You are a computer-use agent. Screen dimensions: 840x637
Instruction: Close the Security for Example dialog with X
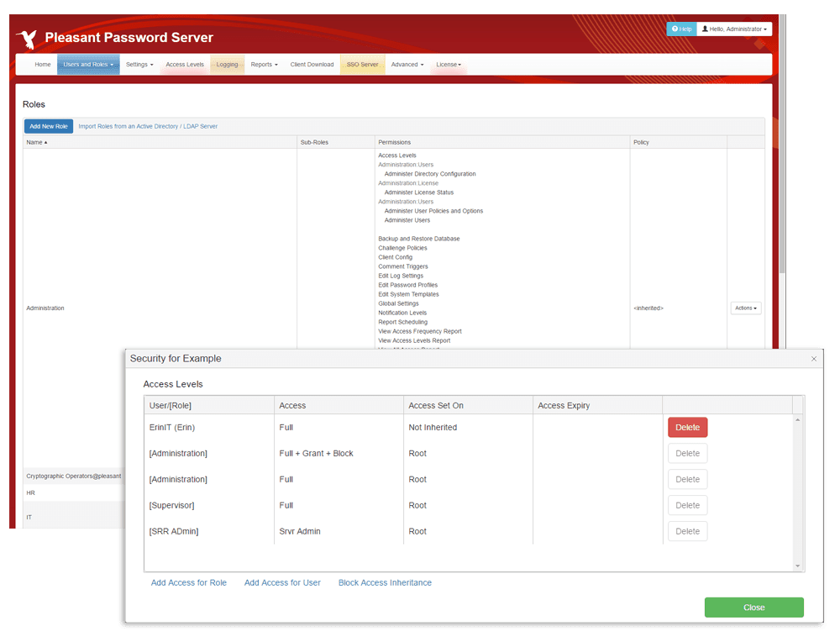click(814, 358)
